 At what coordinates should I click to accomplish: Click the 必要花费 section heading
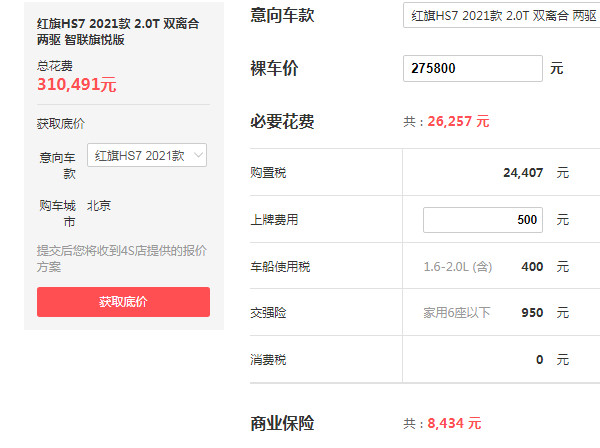[x=282, y=122]
